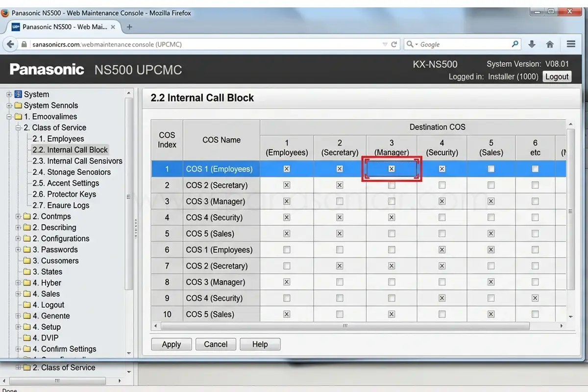Screen dimensions: 588x392
Task: Collapse the 1. Emoovalimes tree node
Action: (9, 117)
